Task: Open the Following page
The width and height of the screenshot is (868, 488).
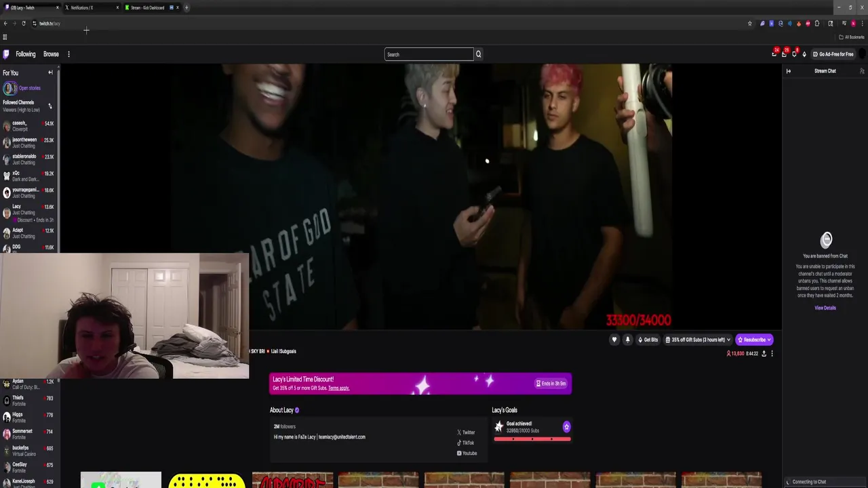Action: (26, 54)
